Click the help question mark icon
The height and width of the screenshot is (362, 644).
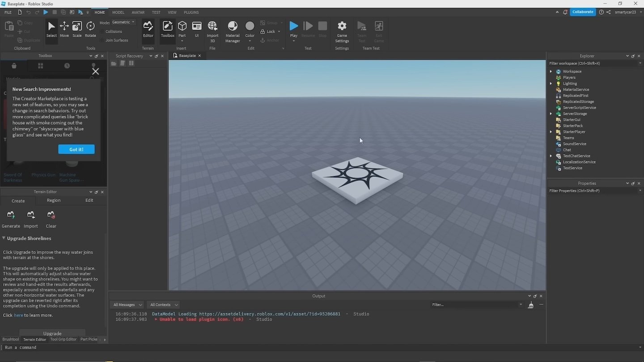[602, 12]
